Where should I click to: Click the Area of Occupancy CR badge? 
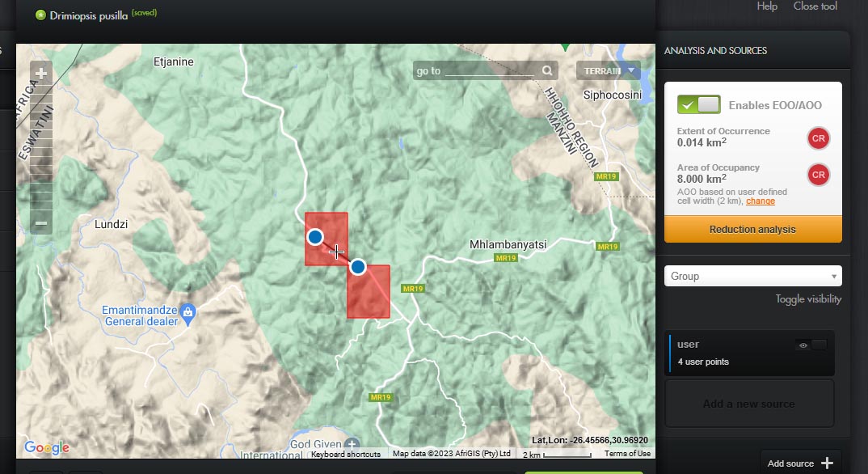pyautogui.click(x=818, y=175)
